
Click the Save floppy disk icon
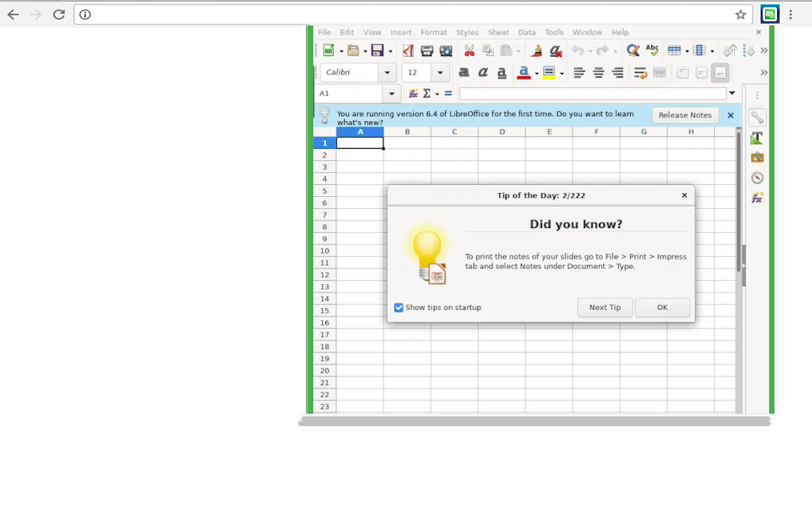pos(377,51)
